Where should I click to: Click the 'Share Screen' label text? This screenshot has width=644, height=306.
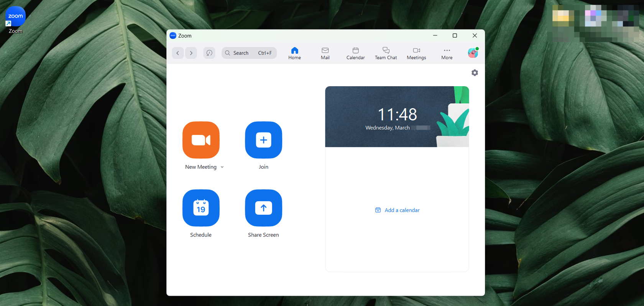tap(263, 235)
